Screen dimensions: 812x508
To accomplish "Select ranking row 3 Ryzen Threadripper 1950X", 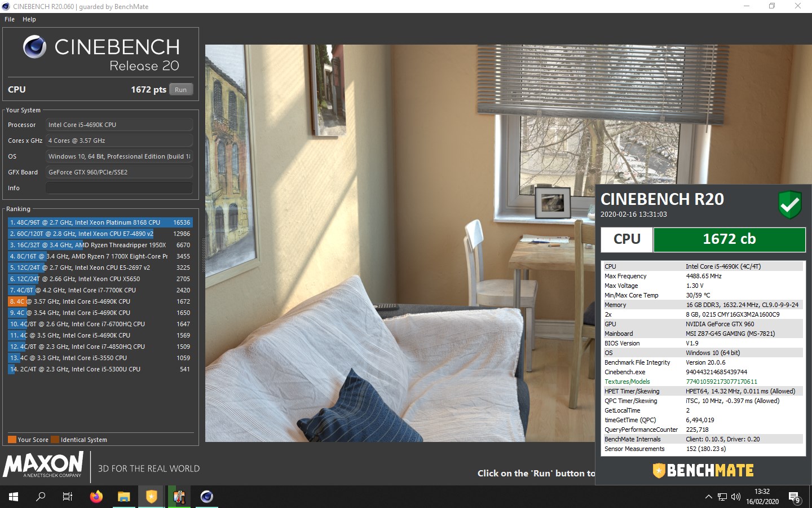I will click(x=100, y=245).
